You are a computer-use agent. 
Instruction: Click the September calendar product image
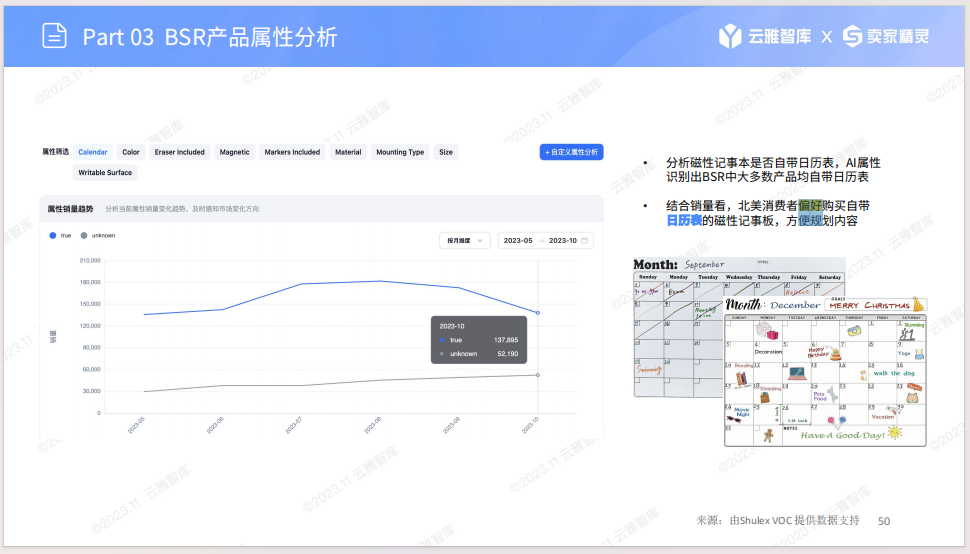679,326
